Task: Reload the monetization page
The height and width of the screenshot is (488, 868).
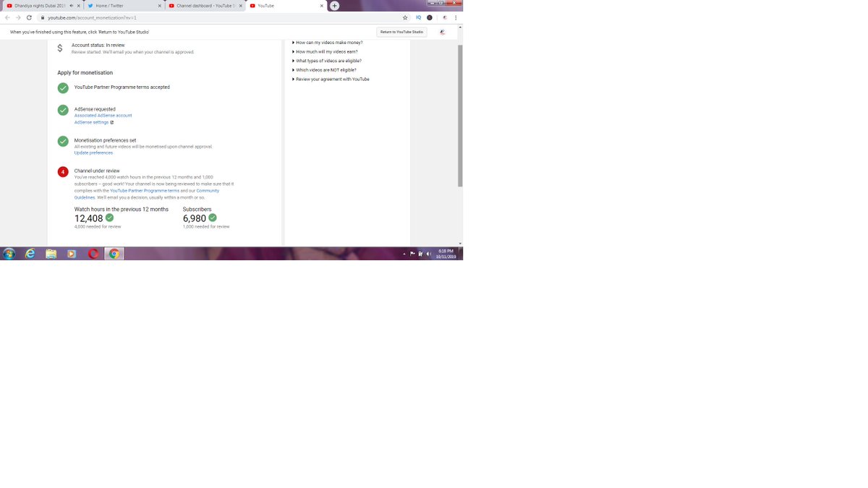Action: (29, 17)
